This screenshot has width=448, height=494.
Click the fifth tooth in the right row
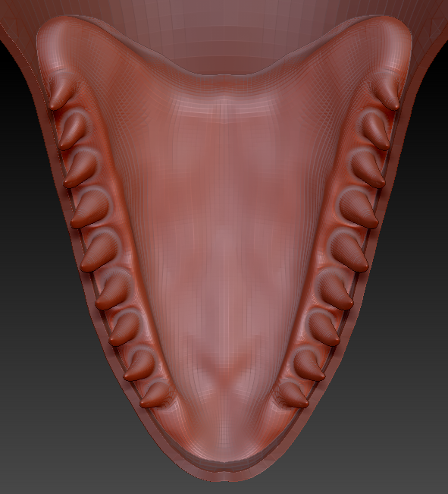pos(349,253)
